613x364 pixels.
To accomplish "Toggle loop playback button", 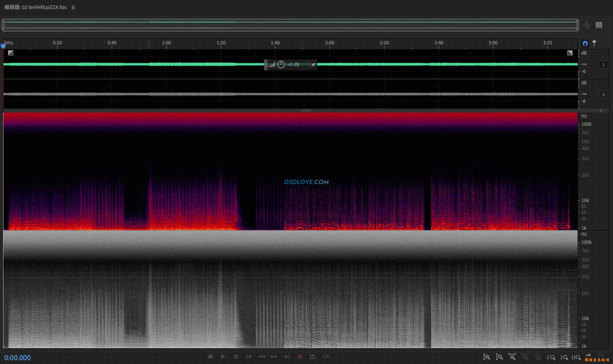I will pyautogui.click(x=313, y=357).
